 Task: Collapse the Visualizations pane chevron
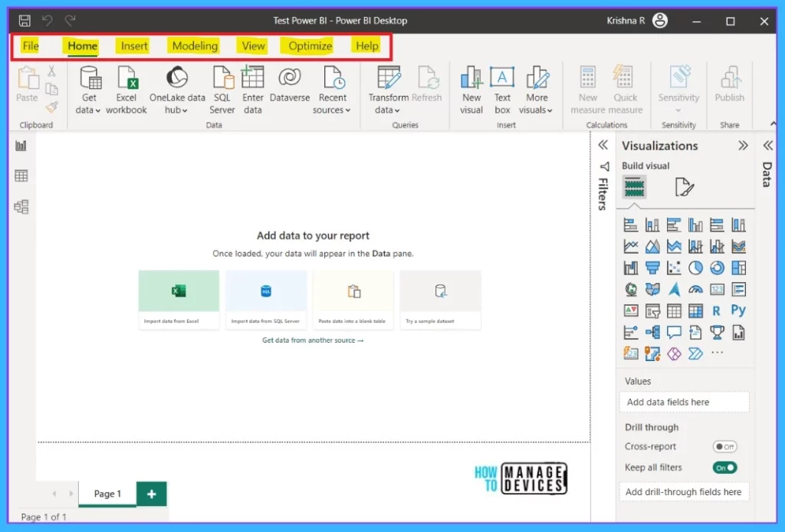coord(743,146)
